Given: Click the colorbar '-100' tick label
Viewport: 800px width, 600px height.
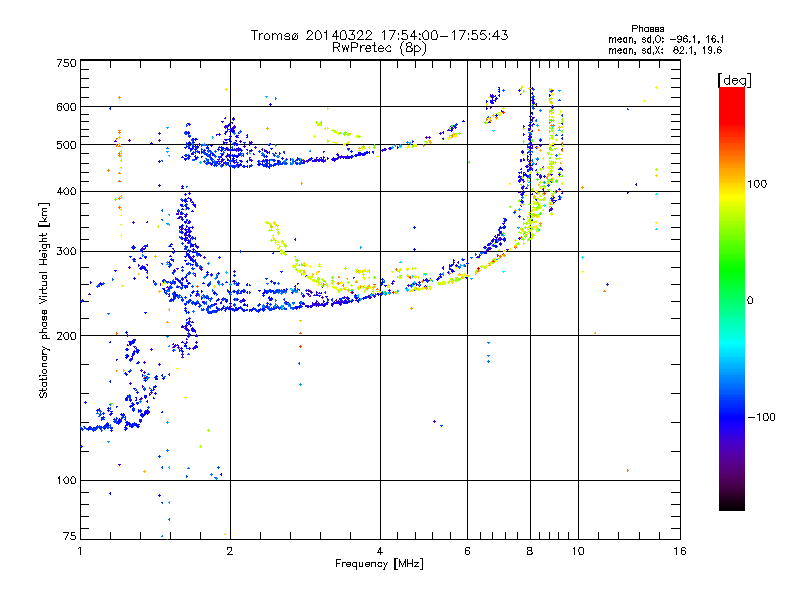Looking at the screenshot, I should 761,417.
